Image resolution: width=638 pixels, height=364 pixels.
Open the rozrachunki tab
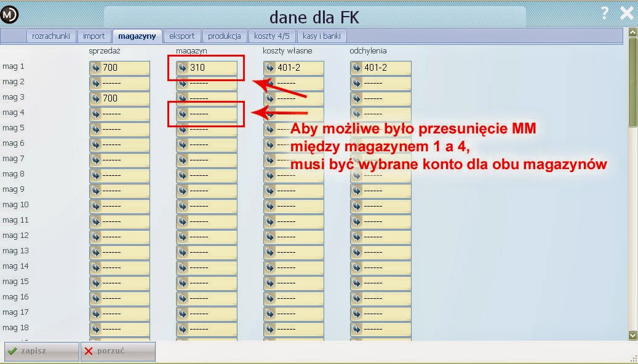pos(51,36)
